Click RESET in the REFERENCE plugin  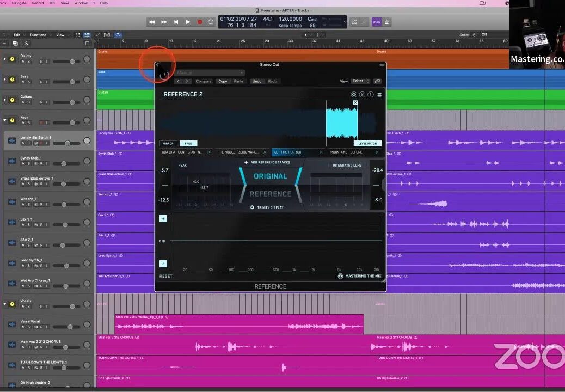[166, 277]
